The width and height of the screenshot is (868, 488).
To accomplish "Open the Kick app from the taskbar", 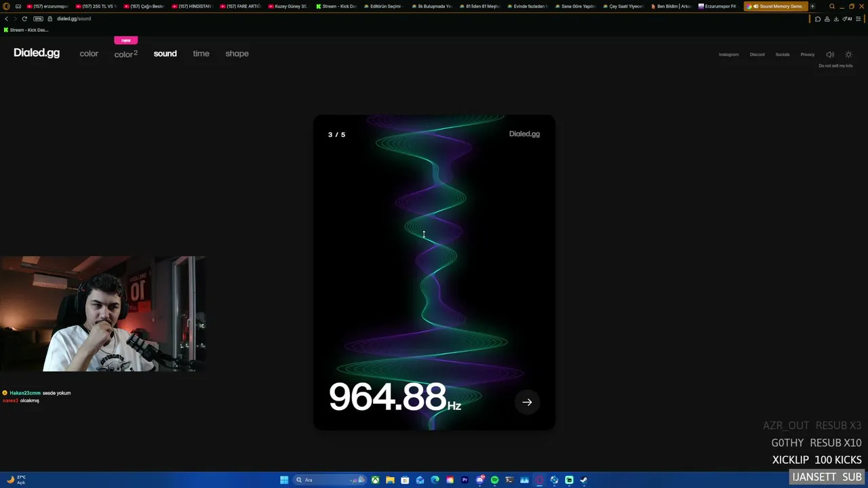I will pos(569,480).
